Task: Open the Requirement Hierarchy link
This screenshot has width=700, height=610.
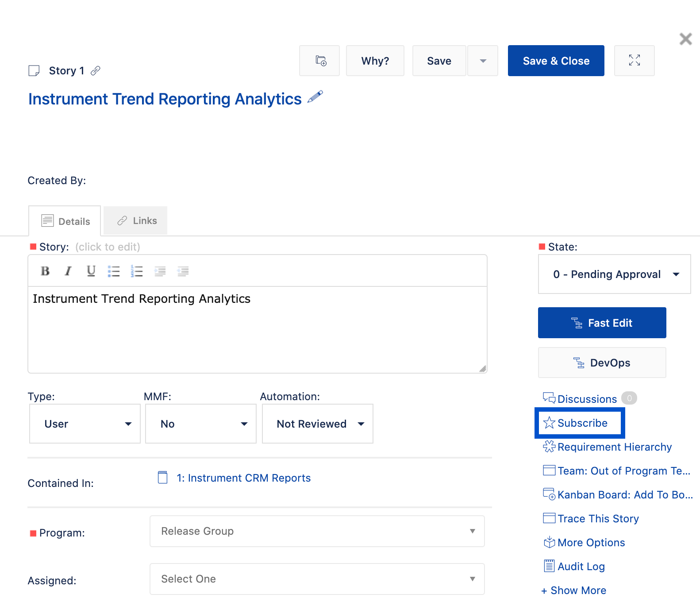Action: 615,447
